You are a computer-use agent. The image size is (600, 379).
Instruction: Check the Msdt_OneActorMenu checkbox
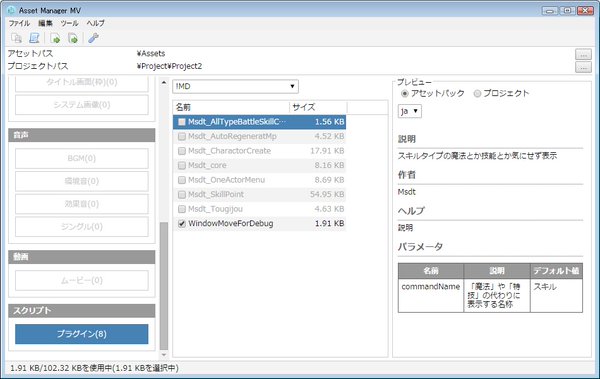(x=182, y=180)
